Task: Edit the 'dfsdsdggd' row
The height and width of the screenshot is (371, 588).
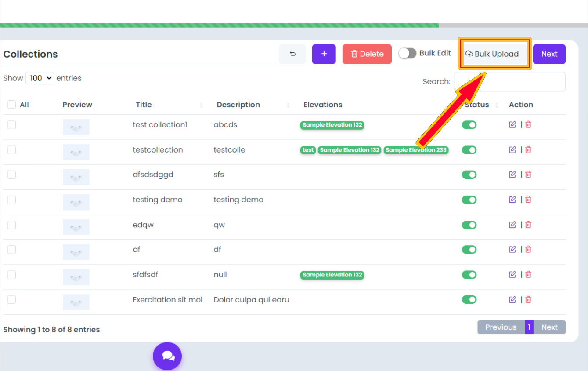Action: [512, 175]
